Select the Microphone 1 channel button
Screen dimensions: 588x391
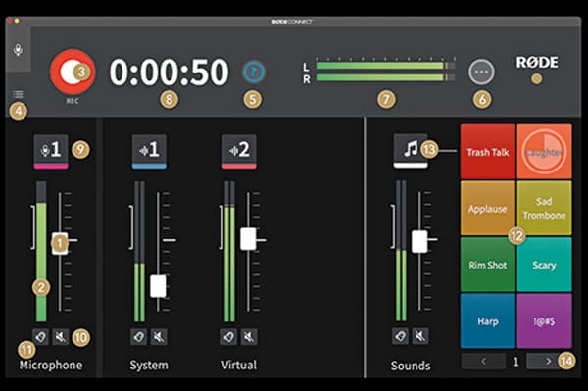tap(51, 152)
